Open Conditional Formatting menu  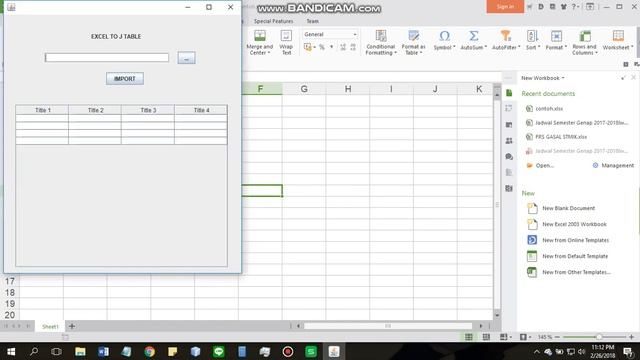(x=381, y=42)
